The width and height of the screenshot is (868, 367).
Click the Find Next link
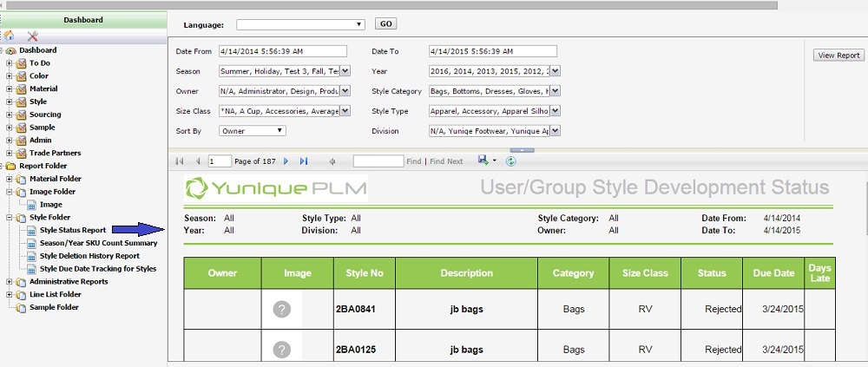click(x=446, y=161)
